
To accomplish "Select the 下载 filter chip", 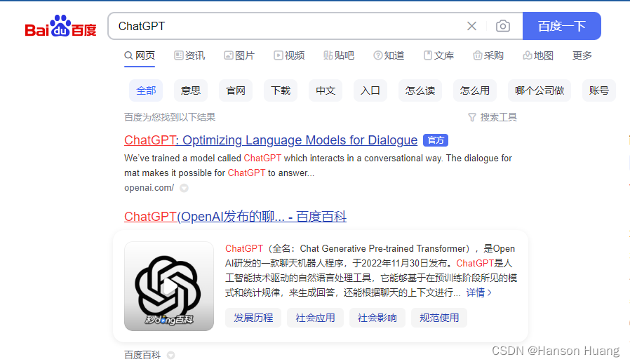I will click(x=281, y=90).
